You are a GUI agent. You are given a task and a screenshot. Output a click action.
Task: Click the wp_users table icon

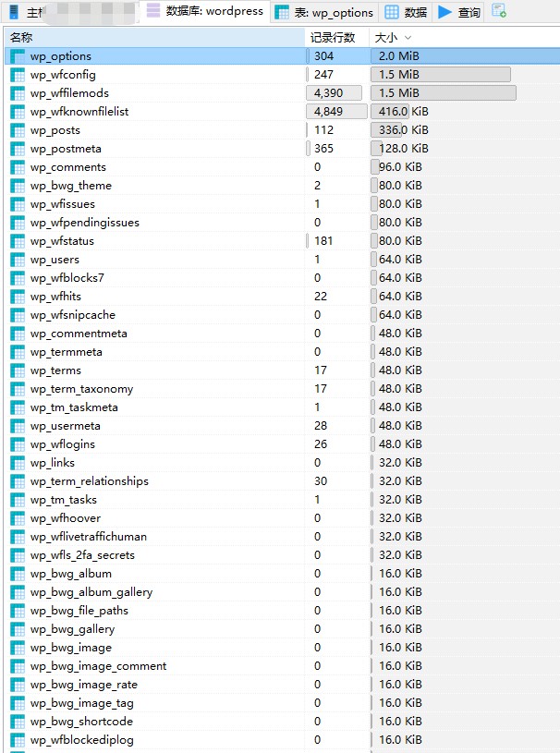click(18, 260)
